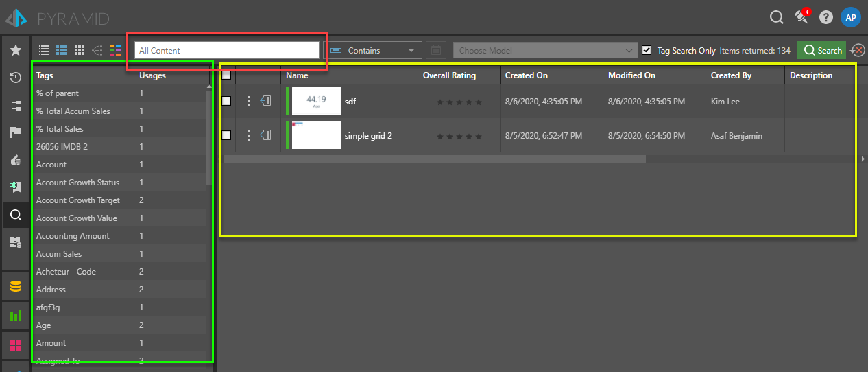The width and height of the screenshot is (868, 372).
Task: Click the Pyramid logo
Action: click(x=57, y=18)
